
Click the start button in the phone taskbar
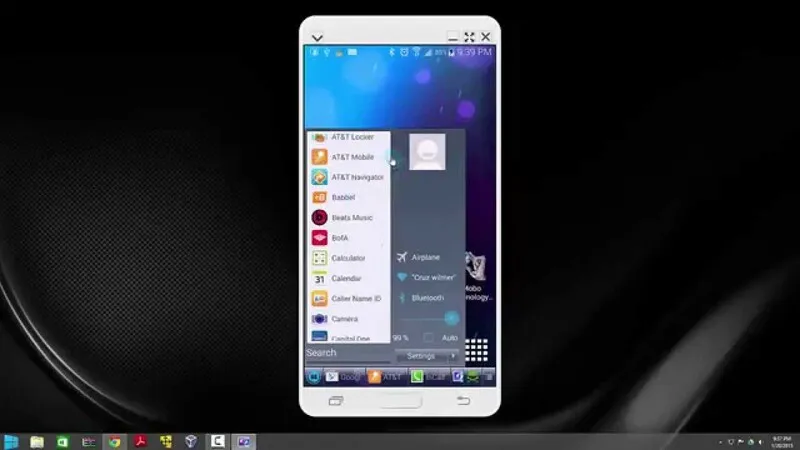(x=314, y=377)
